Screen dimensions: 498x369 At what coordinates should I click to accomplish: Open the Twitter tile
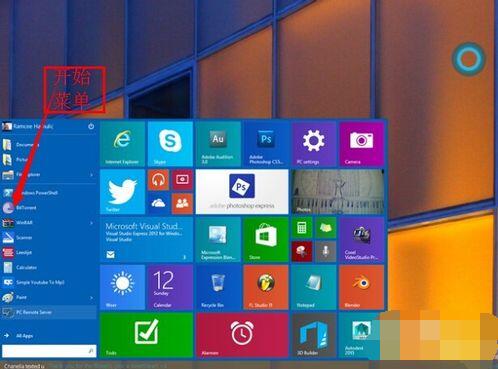point(123,192)
